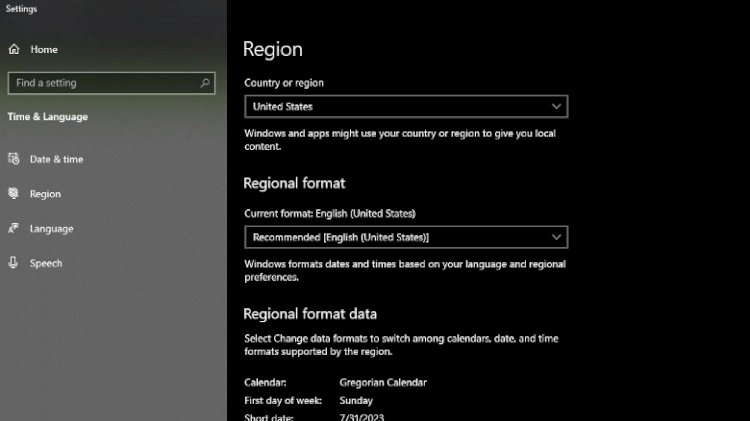This screenshot has width=750, height=421.
Task: Click 'Current format: English (United States)' text
Action: [330, 213]
